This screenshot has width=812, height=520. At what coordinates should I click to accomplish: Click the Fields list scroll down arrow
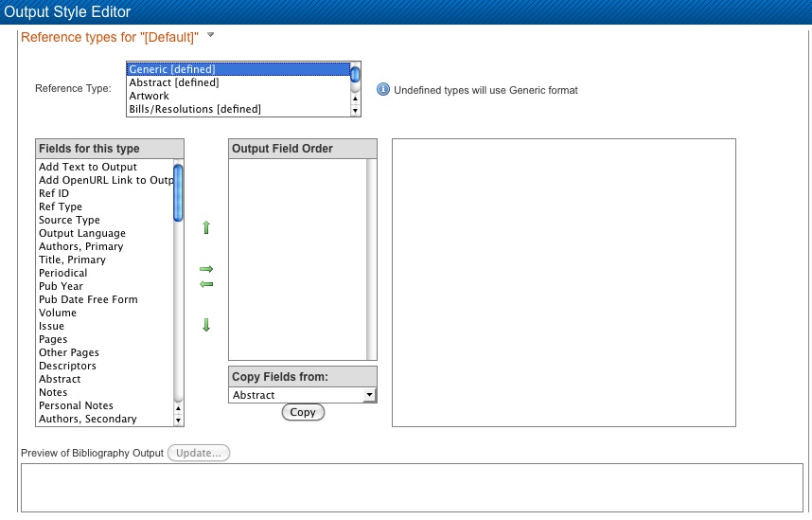(x=178, y=421)
